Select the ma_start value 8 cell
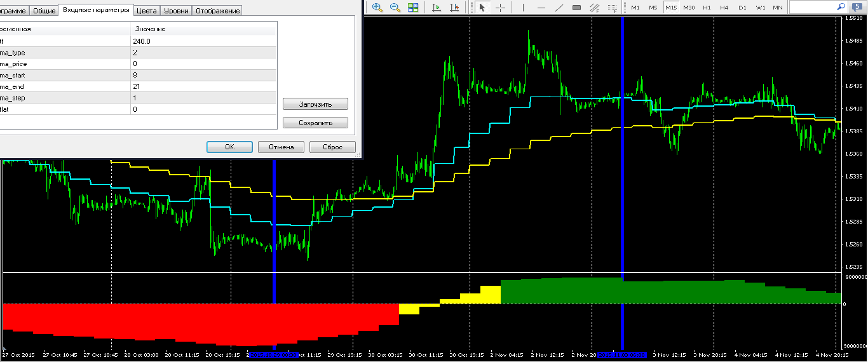The width and height of the screenshot is (868, 362). (x=203, y=76)
